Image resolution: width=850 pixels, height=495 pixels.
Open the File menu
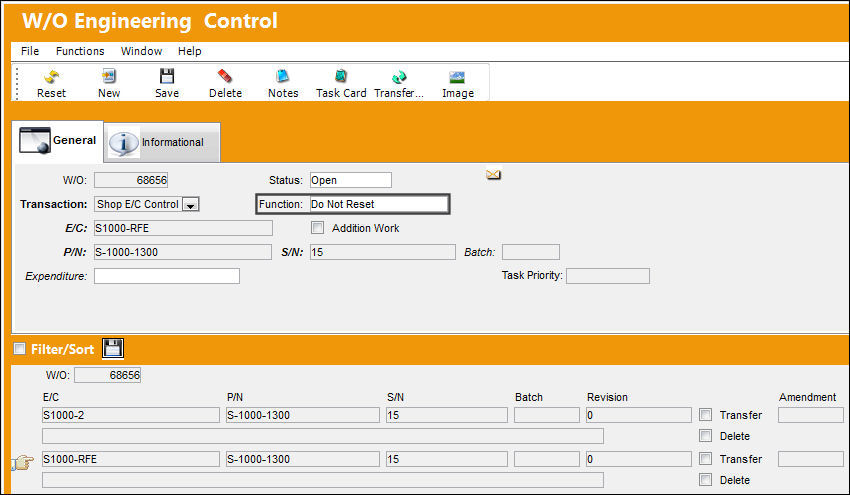pyautogui.click(x=30, y=51)
